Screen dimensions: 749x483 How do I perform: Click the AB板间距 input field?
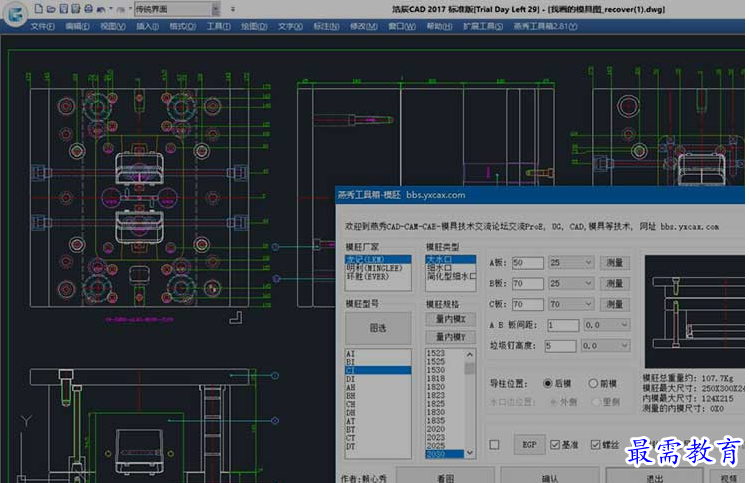point(563,325)
